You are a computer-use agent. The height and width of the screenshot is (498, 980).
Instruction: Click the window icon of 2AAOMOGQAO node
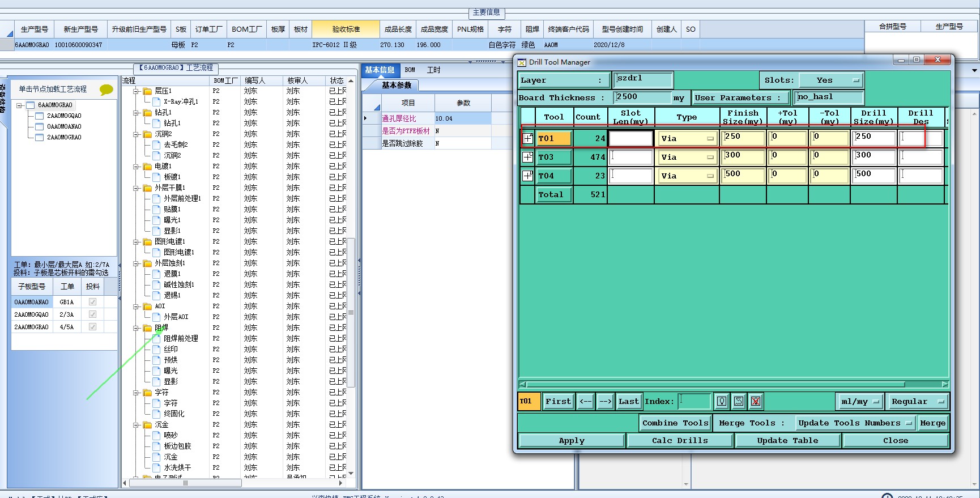pyautogui.click(x=40, y=116)
